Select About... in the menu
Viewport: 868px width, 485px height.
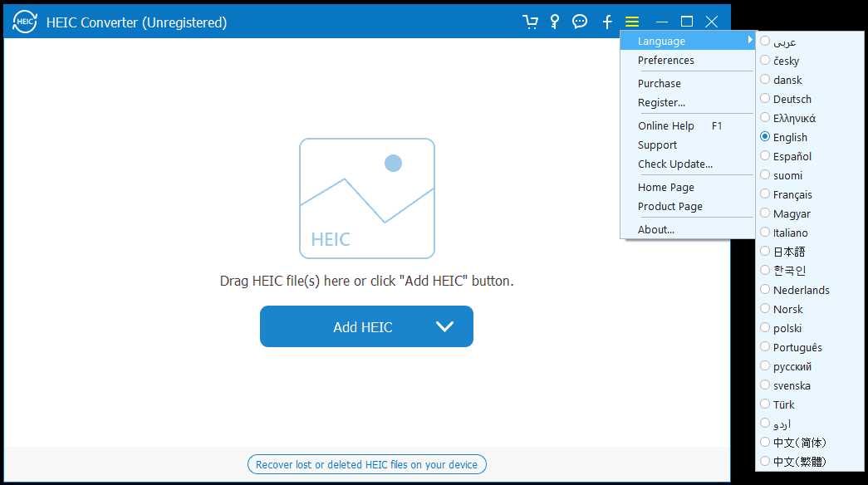tap(688, 230)
